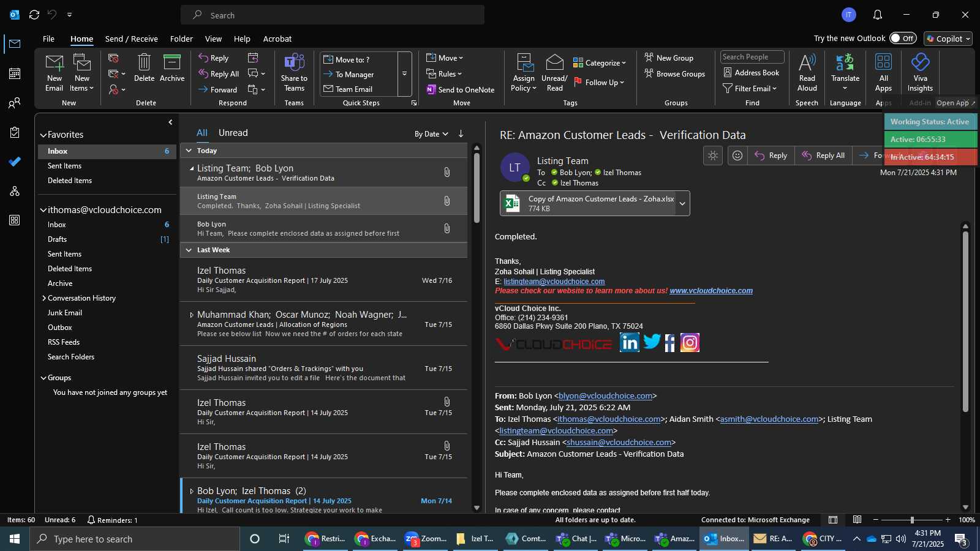Image resolution: width=980 pixels, height=551 pixels.
Task: Open the Address Book
Action: pos(752,72)
